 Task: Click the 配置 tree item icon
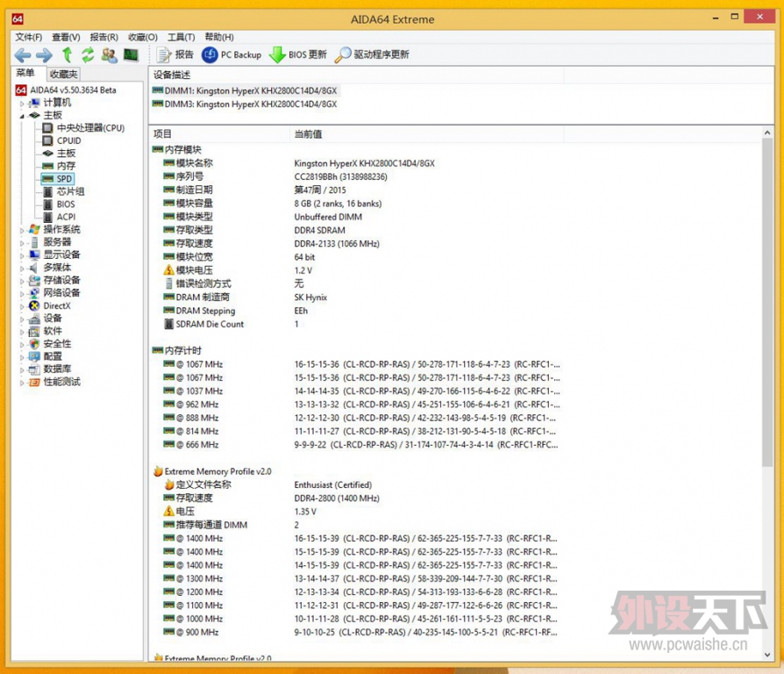coord(34,356)
